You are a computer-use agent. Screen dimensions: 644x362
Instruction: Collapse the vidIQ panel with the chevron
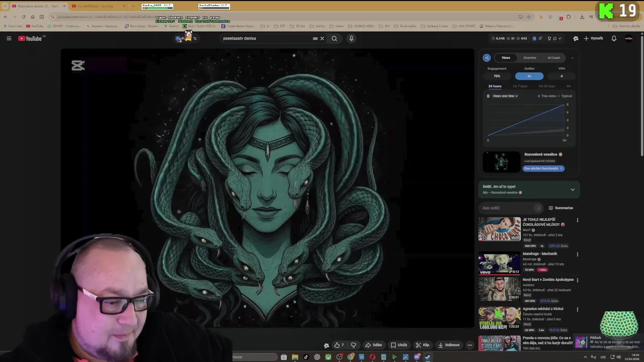(572, 58)
